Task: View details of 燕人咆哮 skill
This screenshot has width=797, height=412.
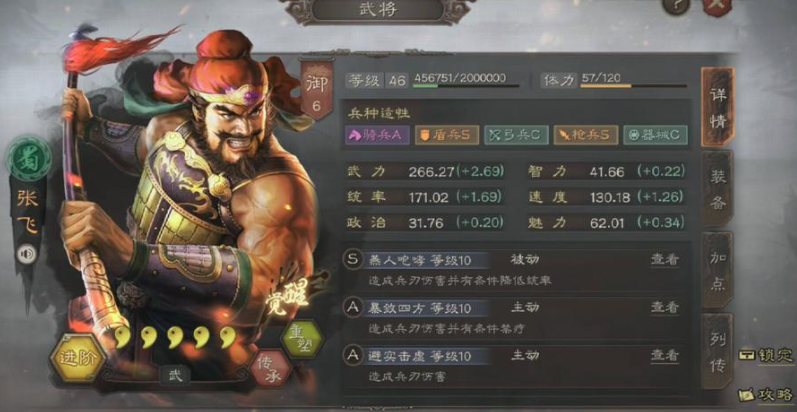Action: 665,260
